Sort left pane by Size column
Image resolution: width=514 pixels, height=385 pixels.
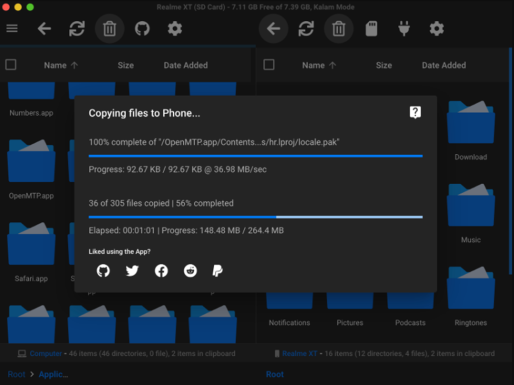click(x=126, y=65)
